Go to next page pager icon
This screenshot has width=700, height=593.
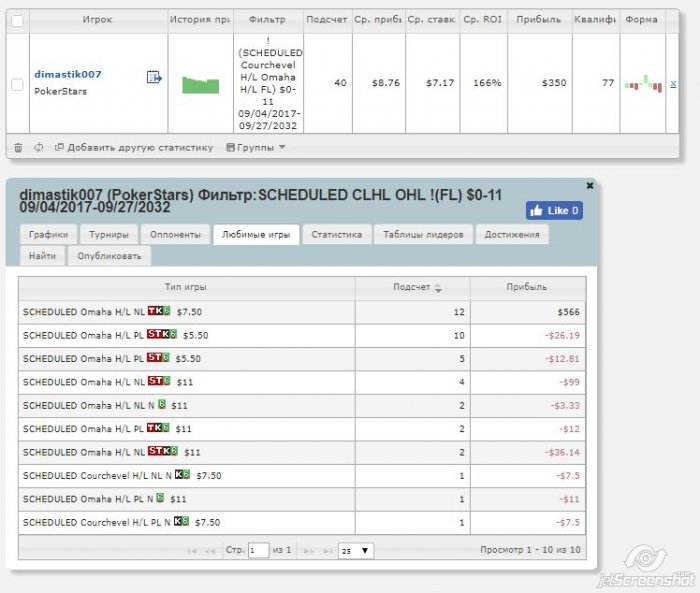[x=308, y=551]
